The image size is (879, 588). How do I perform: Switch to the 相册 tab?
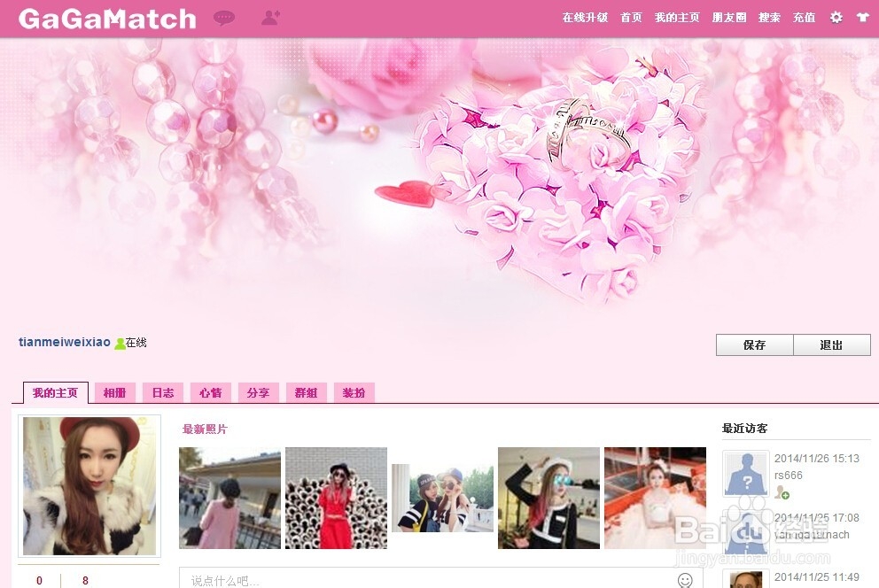[x=115, y=392]
